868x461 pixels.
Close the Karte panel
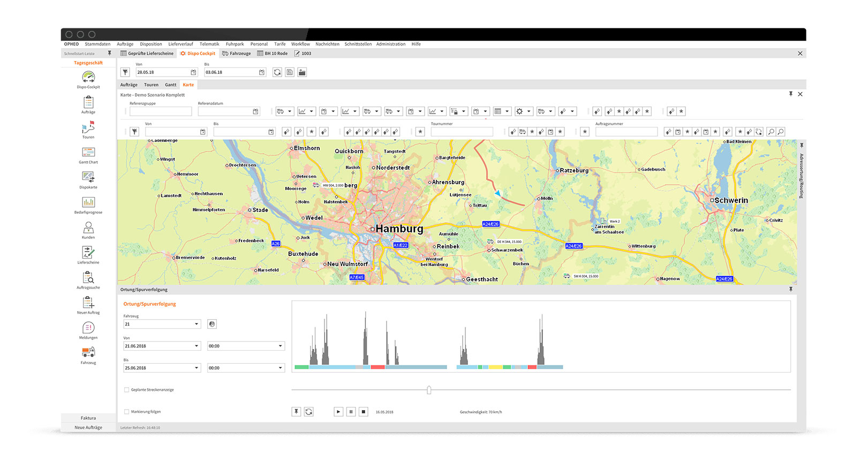point(800,94)
